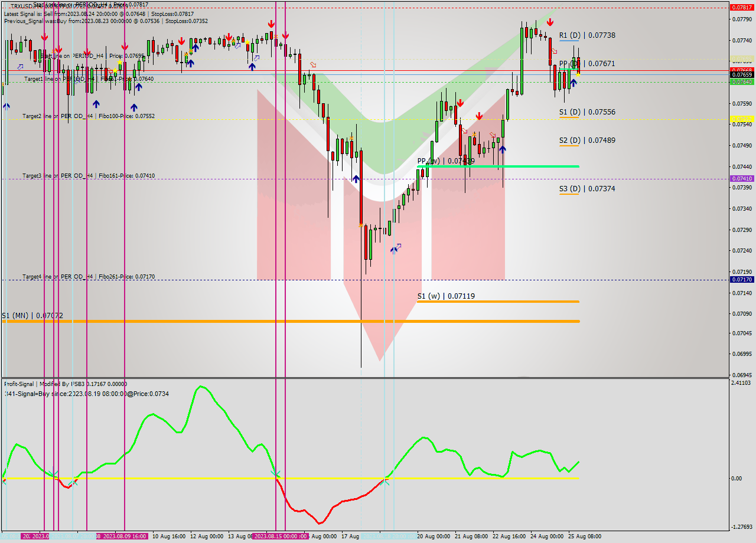Click the red sell arrow above the latest candle
756x543 pixels.
550,22
